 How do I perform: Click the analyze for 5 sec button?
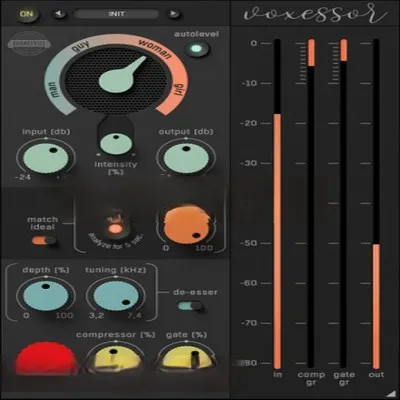click(115, 229)
